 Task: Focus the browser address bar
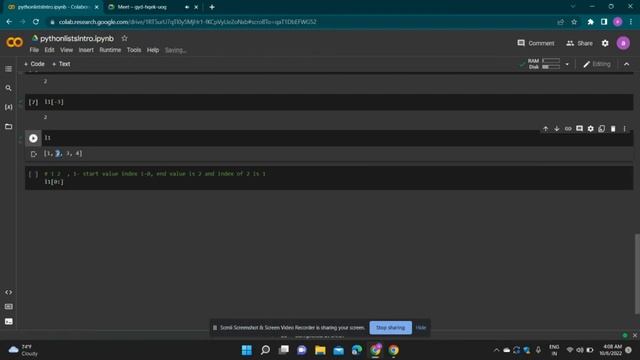[x=302, y=22]
